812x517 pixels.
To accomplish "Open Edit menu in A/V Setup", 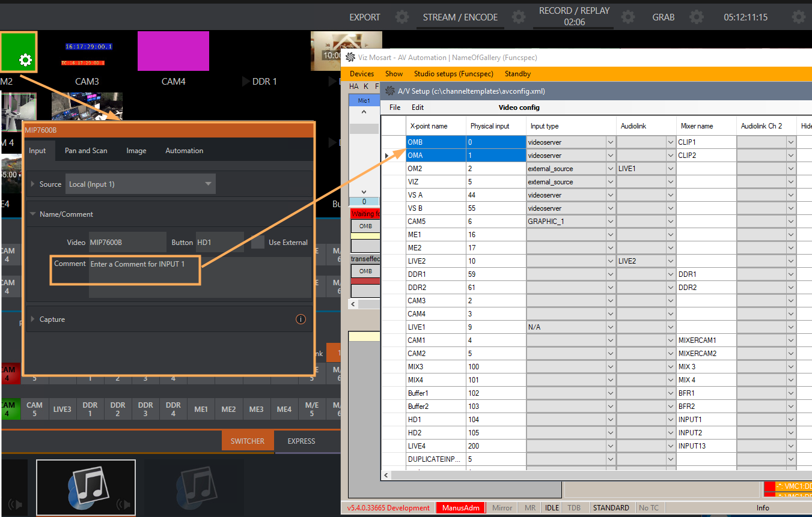I will tap(418, 107).
